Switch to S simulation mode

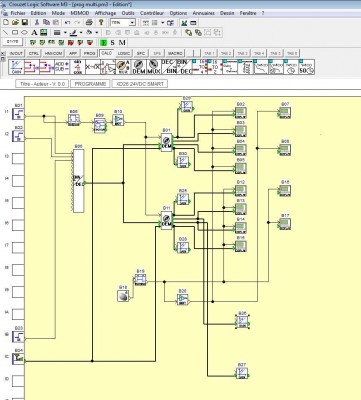[112, 42]
